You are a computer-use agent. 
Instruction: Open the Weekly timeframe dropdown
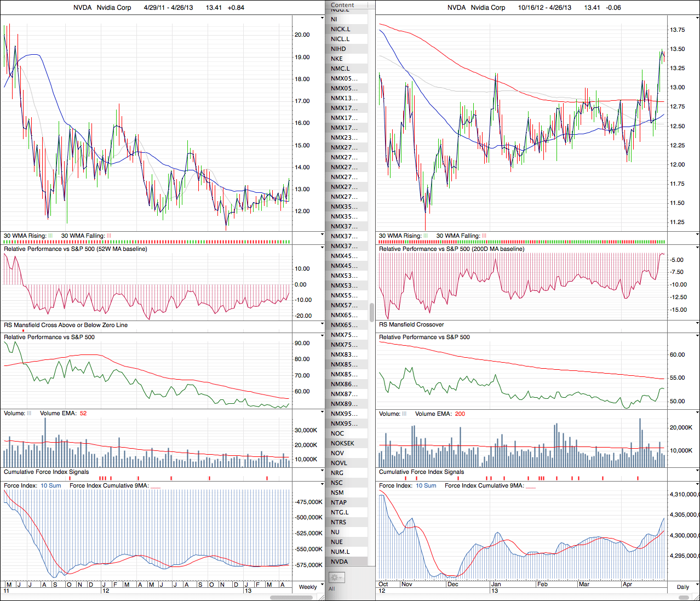pyautogui.click(x=308, y=587)
